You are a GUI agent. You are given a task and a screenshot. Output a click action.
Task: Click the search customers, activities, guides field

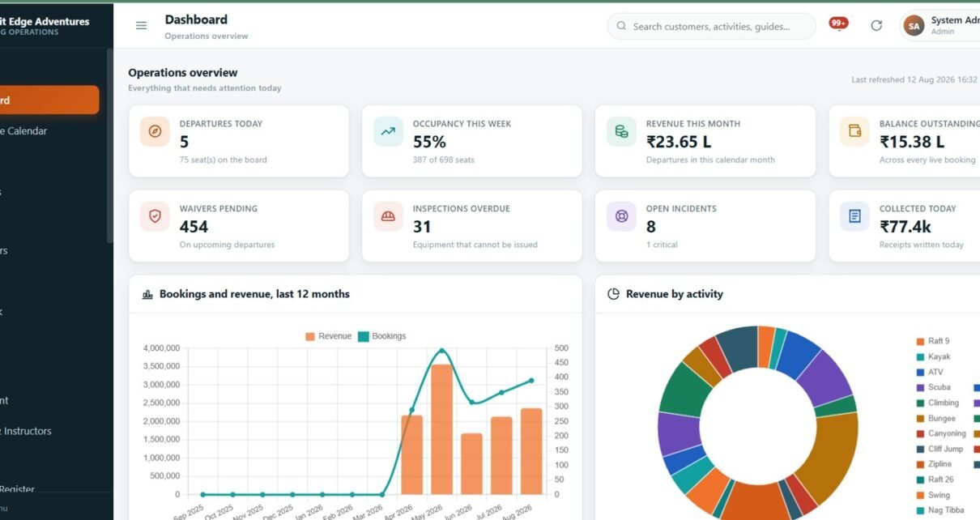711,26
